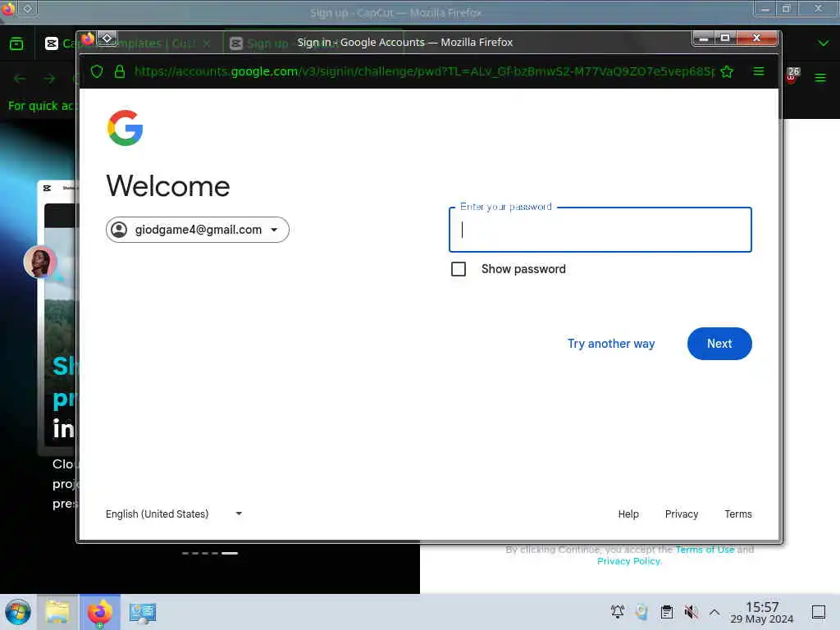Select the last carousel indicator dash
This screenshot has height=630, width=840.
point(230,553)
